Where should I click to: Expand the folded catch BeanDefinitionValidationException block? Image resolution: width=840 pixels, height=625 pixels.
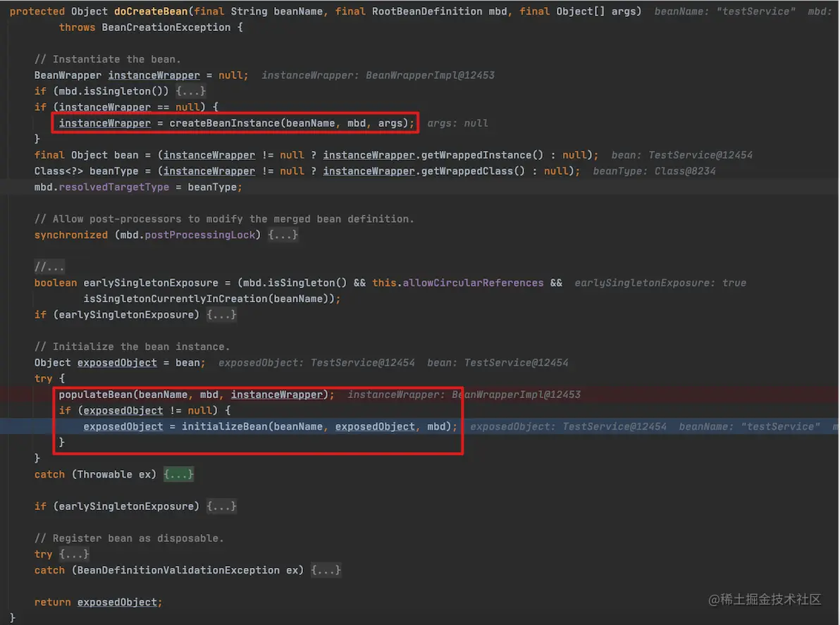pyautogui.click(x=326, y=570)
